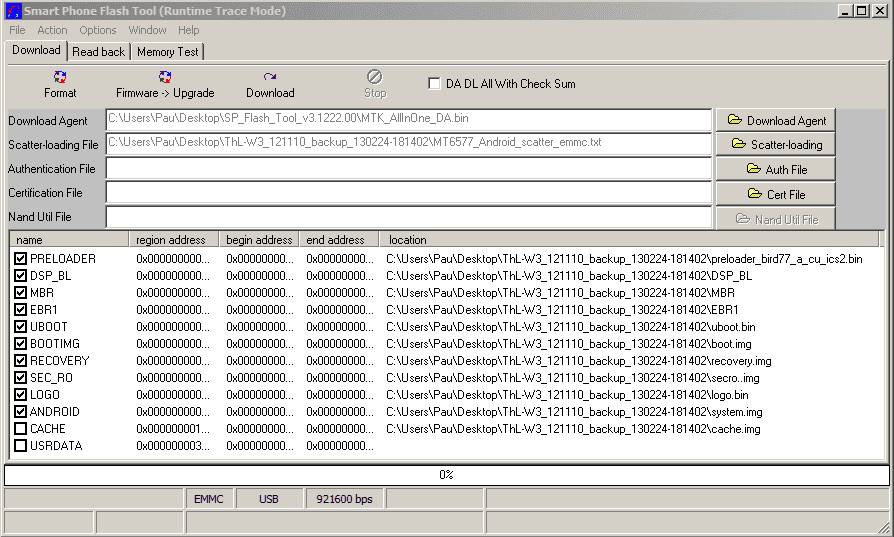Screen dimensions: 894x537
Task: Click the Format toolbar icon
Action: pyautogui.click(x=60, y=78)
